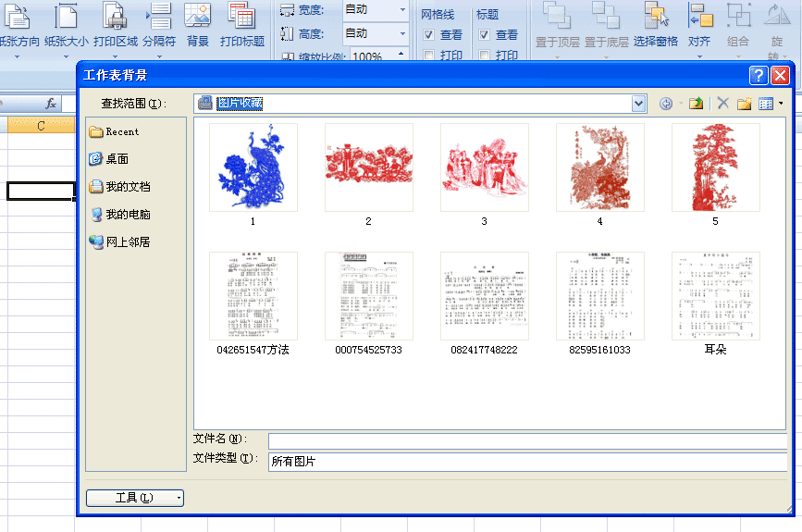This screenshot has height=532, width=802.
Task: Select red peacock thumbnail named 4
Action: coord(600,167)
